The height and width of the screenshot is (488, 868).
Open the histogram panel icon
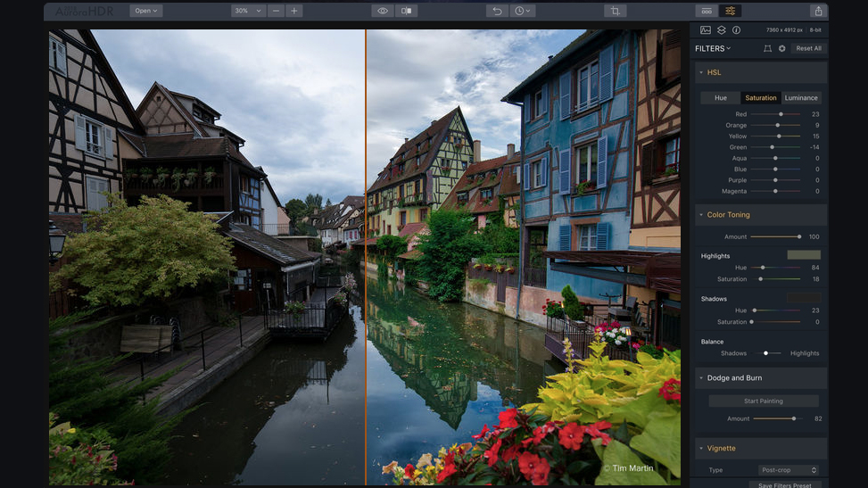[706, 30]
